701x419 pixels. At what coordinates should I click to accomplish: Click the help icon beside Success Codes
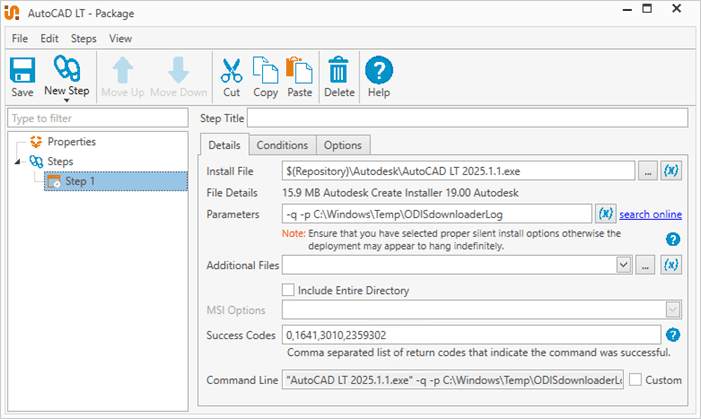pyautogui.click(x=673, y=334)
